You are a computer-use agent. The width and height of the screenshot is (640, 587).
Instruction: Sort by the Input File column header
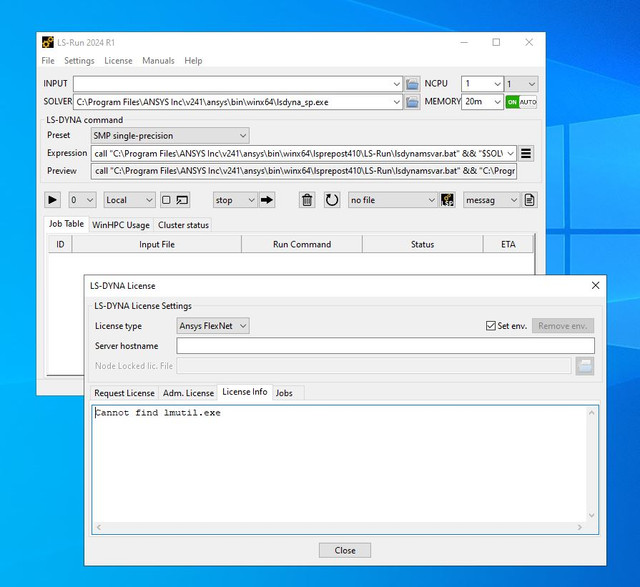[x=157, y=245]
